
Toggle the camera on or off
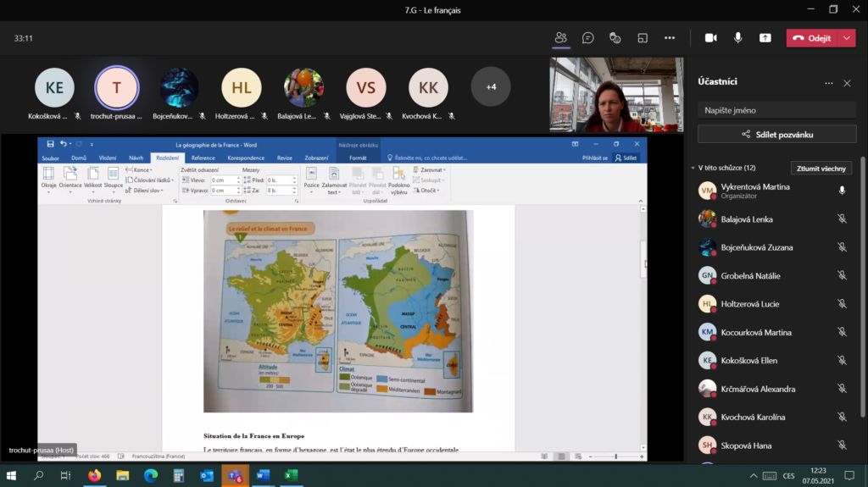pyautogui.click(x=711, y=38)
